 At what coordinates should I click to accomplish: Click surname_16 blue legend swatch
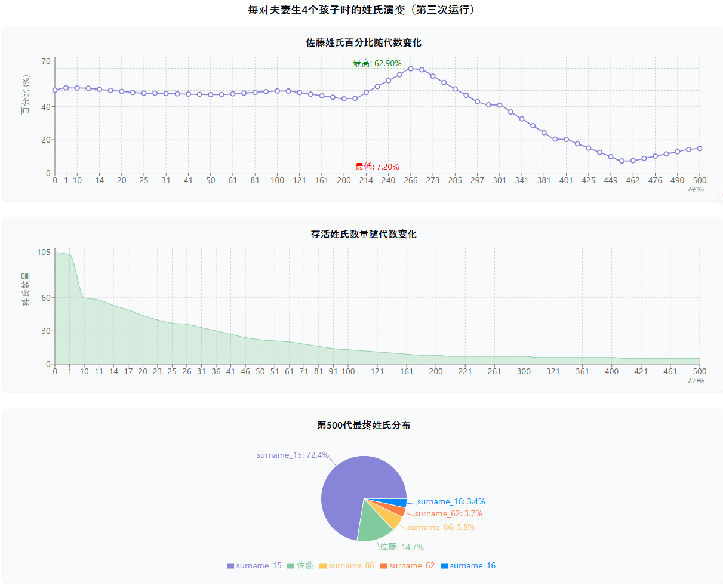444,565
